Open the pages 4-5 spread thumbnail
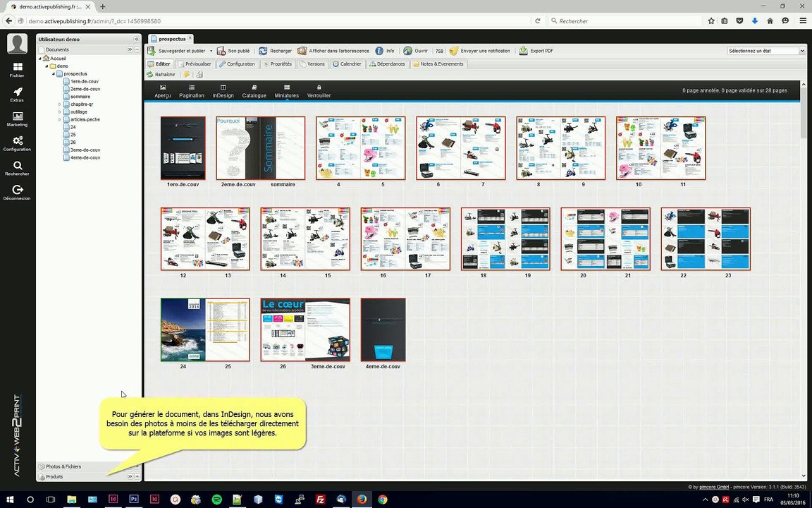This screenshot has height=508, width=812. 360,147
